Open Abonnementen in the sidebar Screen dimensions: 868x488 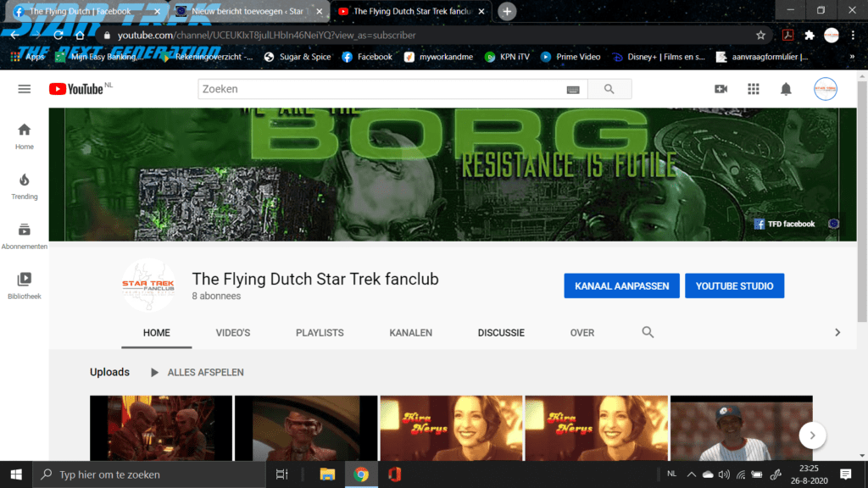point(25,236)
